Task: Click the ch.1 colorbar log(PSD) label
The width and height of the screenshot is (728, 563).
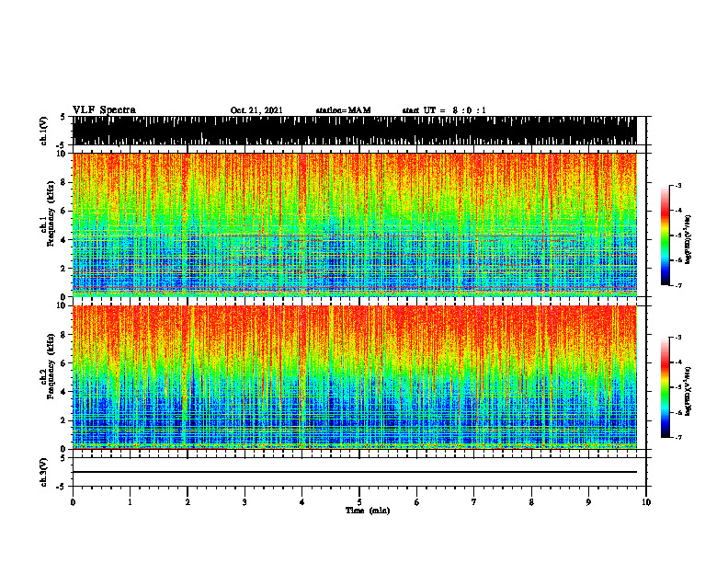Action: pos(688,239)
